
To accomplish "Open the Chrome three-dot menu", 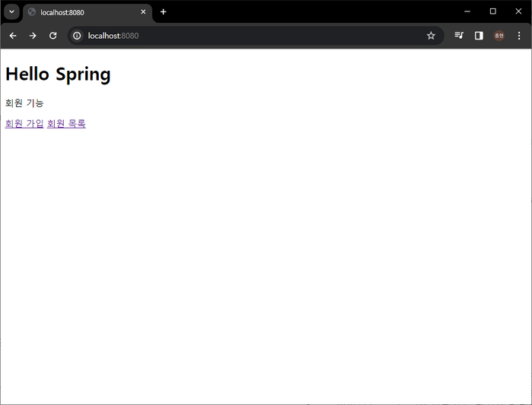I will click(x=519, y=36).
